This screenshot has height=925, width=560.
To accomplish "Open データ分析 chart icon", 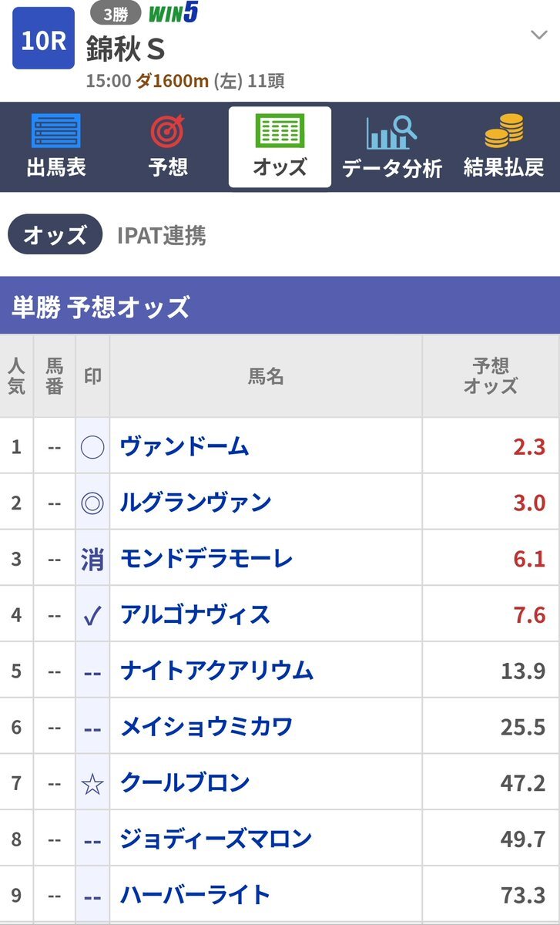I will pyautogui.click(x=391, y=133).
